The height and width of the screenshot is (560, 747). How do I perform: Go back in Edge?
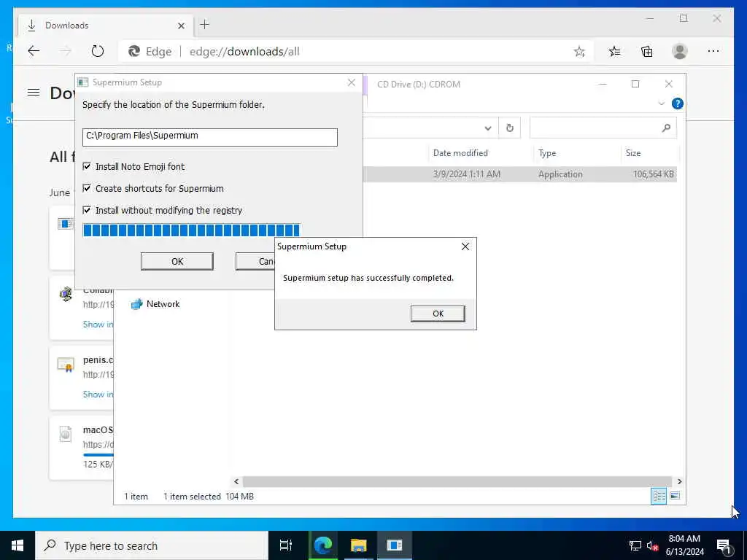point(34,51)
